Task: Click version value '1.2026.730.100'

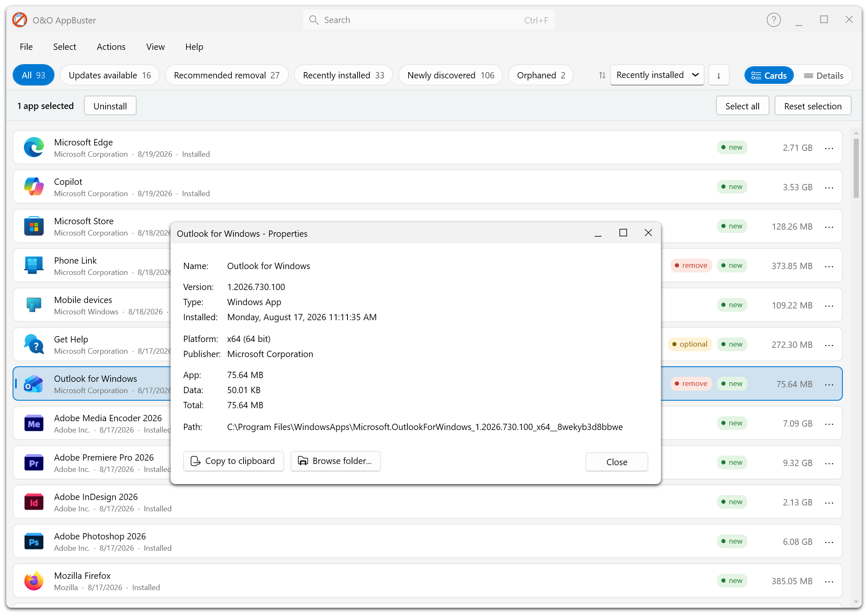Action: [256, 287]
